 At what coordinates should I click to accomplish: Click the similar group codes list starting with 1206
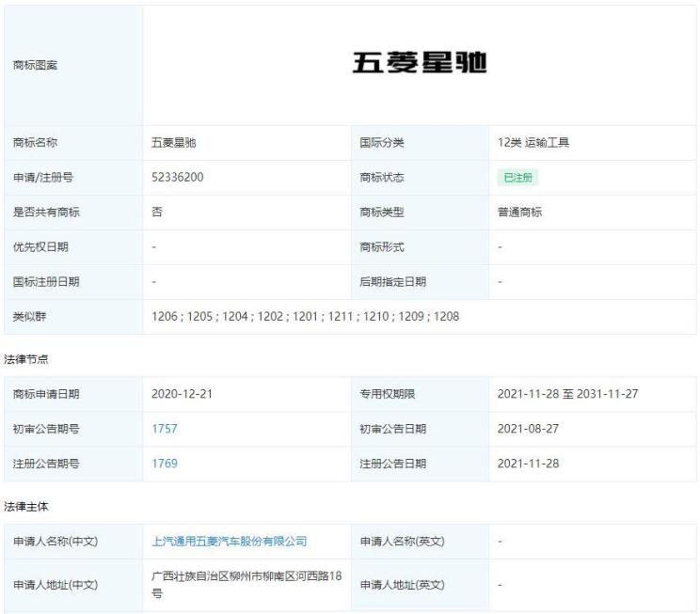(305, 316)
